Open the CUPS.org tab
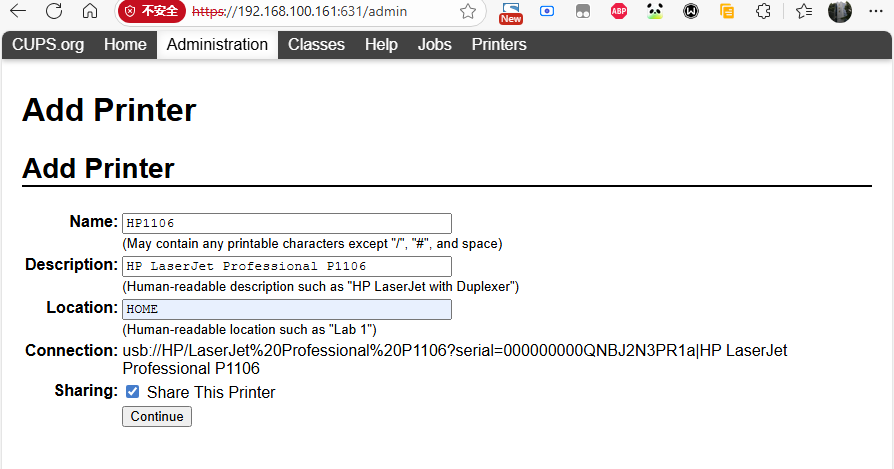This screenshot has width=894, height=469. (48, 44)
